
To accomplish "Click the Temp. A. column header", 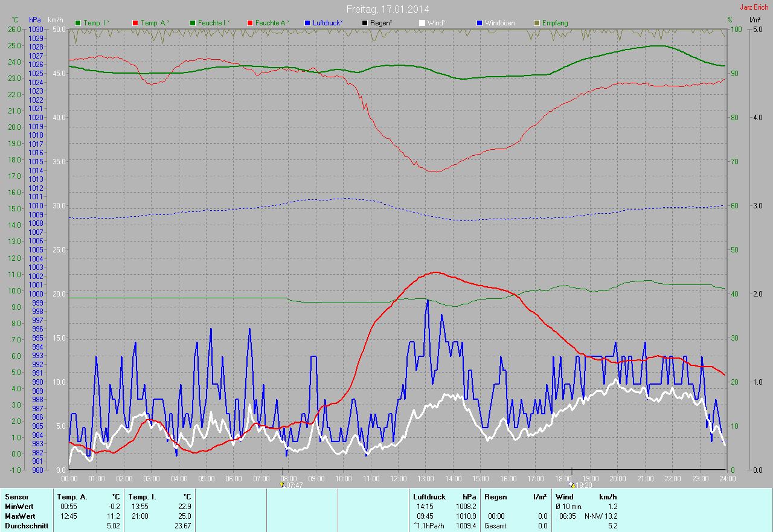I will (x=71, y=497).
